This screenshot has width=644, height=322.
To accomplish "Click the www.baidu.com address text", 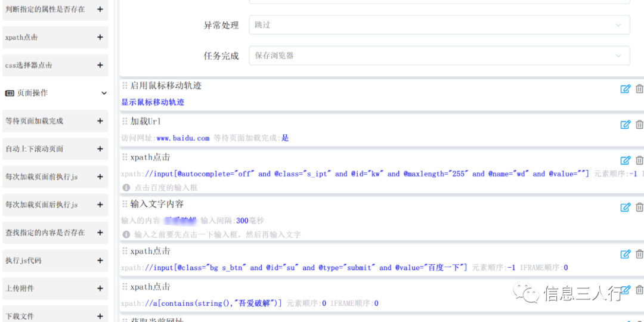I will (183, 138).
